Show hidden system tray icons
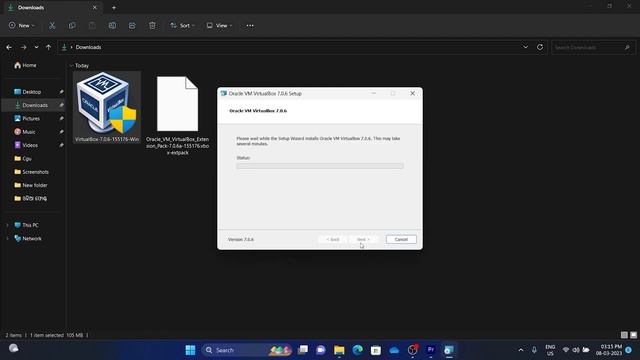Screen dimensions: 640x360 tap(521, 350)
